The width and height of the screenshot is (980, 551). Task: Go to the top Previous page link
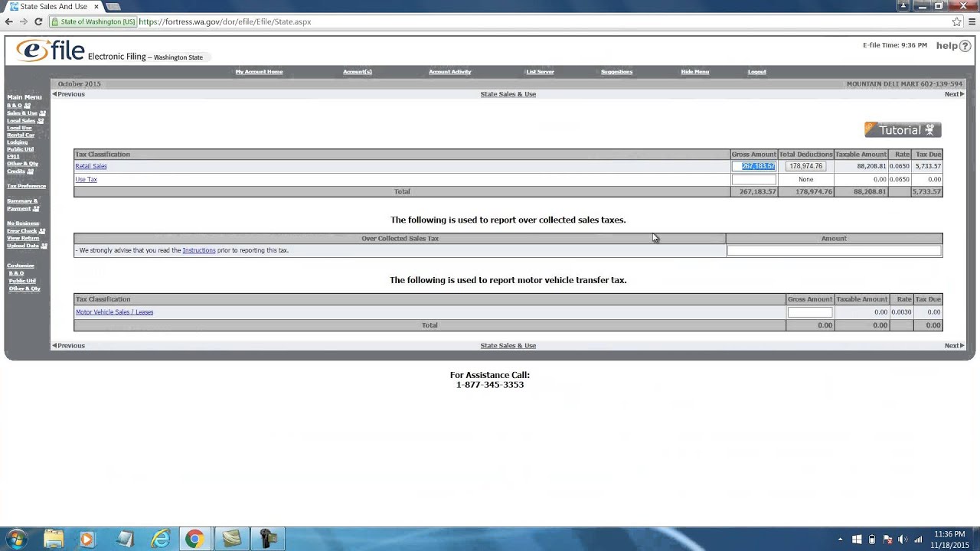coord(68,94)
